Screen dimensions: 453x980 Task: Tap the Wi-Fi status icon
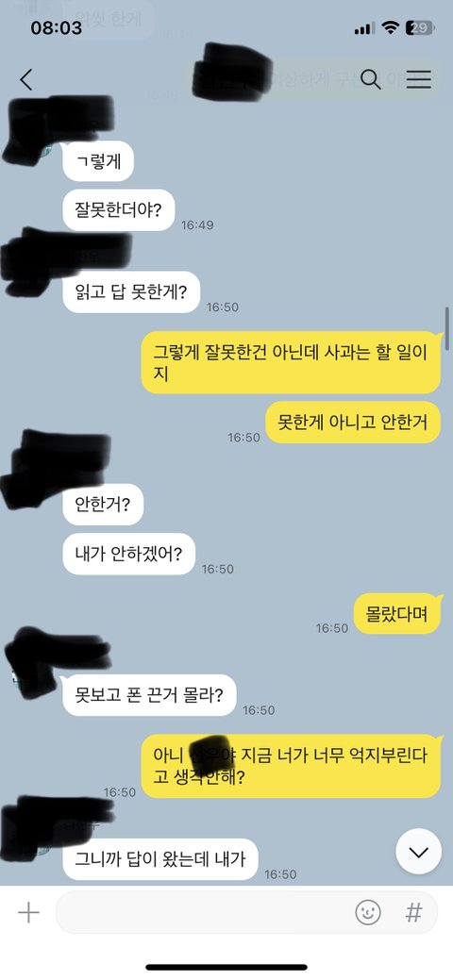[391, 27]
